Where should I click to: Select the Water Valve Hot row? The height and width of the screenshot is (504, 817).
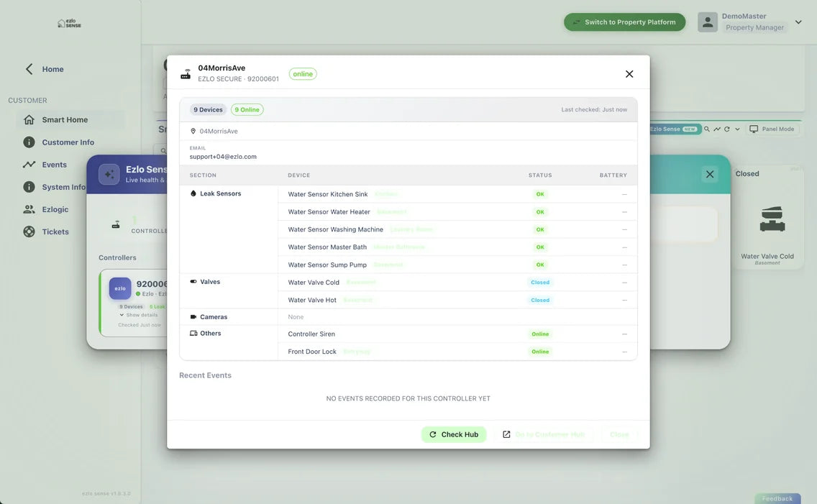click(x=457, y=301)
